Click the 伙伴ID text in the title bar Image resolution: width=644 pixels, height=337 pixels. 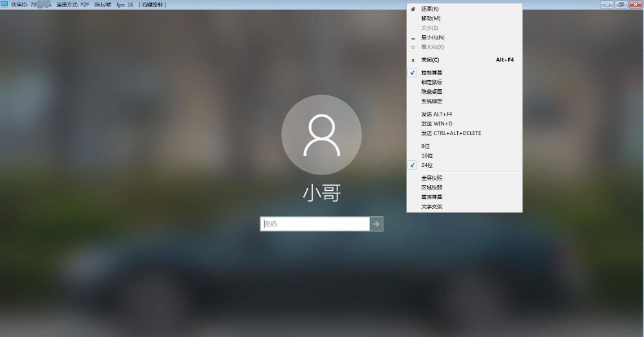pyautogui.click(x=31, y=5)
